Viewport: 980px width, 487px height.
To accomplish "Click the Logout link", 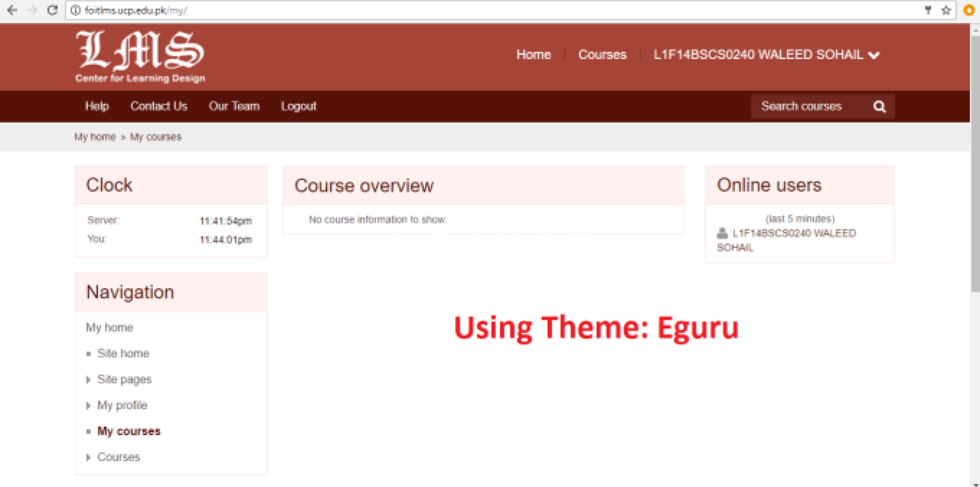I will click(x=298, y=106).
